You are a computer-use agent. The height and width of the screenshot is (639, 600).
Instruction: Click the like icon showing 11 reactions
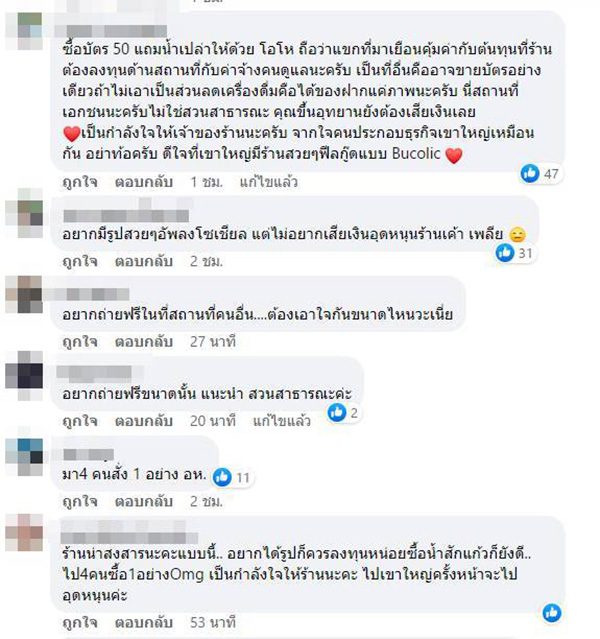tap(223, 477)
